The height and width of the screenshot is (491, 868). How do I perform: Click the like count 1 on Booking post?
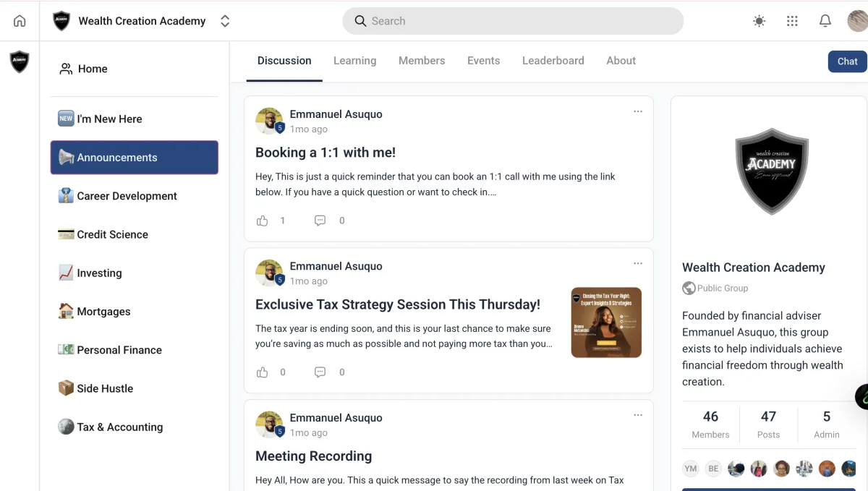click(x=283, y=221)
